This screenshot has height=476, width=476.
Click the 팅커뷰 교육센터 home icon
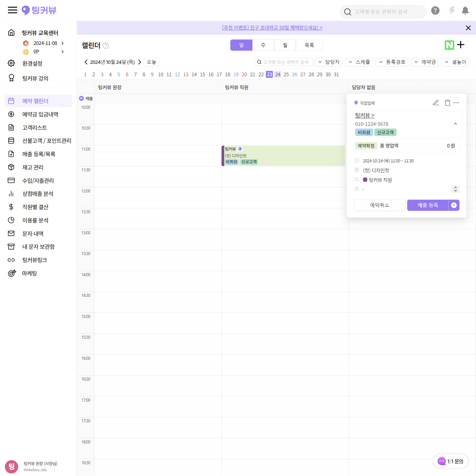[x=11, y=33]
